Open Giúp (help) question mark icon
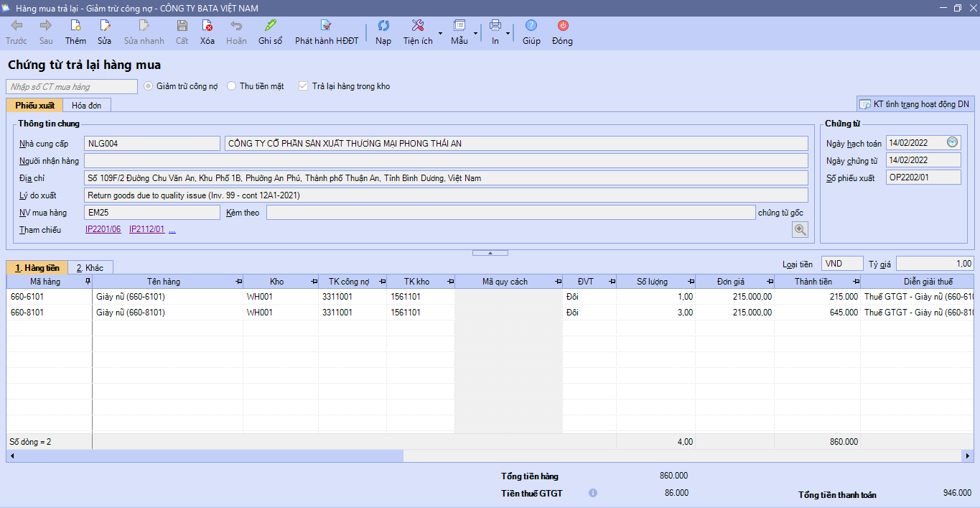 tap(531, 26)
